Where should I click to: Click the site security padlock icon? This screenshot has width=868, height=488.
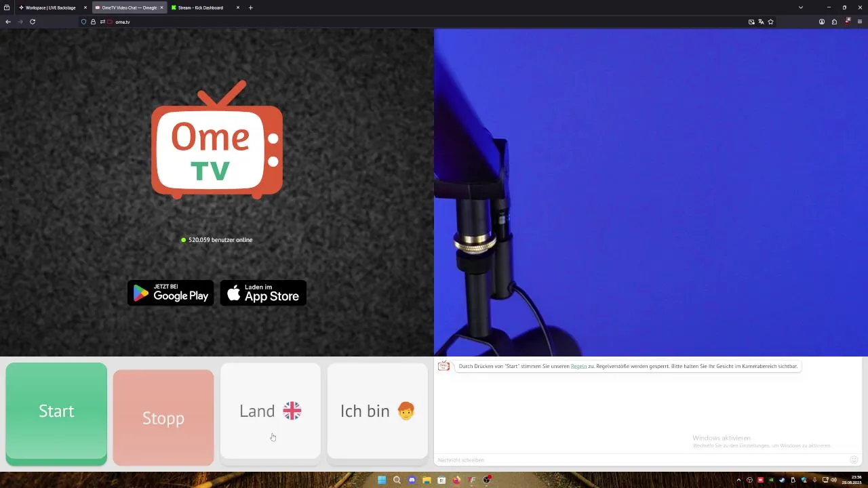pos(93,22)
